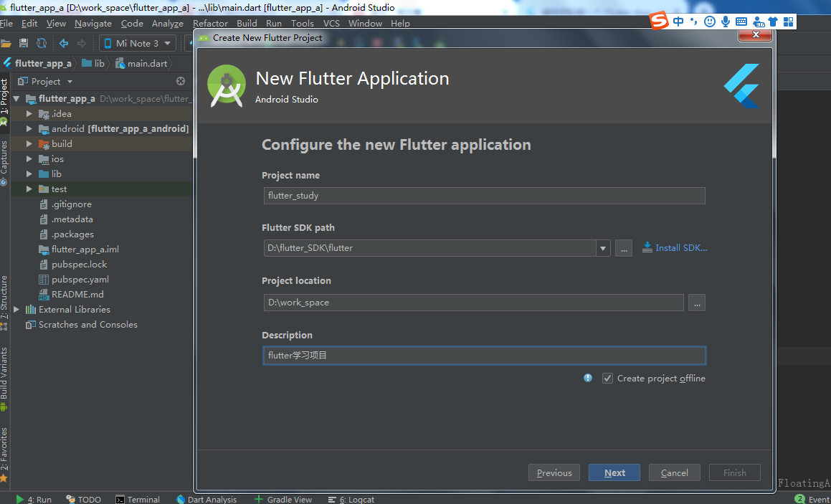Screen dimensions: 831x504
Task: Expand the .idea folder node
Action: coord(29,113)
